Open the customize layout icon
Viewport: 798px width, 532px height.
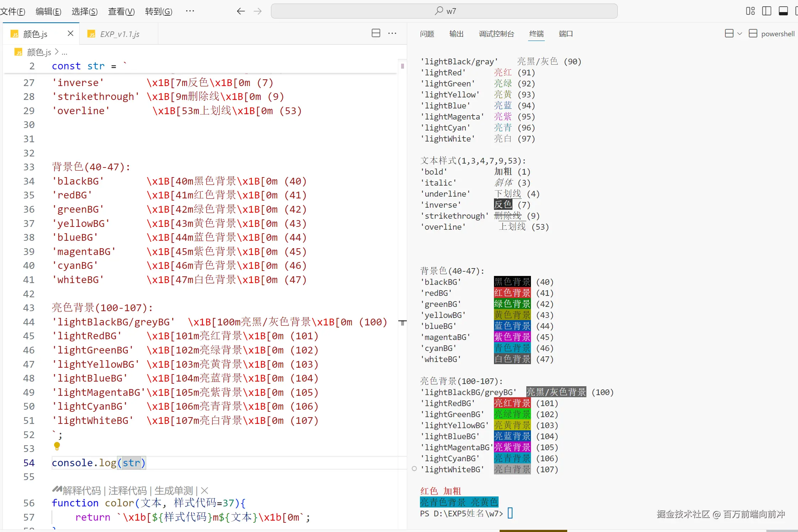(x=750, y=11)
